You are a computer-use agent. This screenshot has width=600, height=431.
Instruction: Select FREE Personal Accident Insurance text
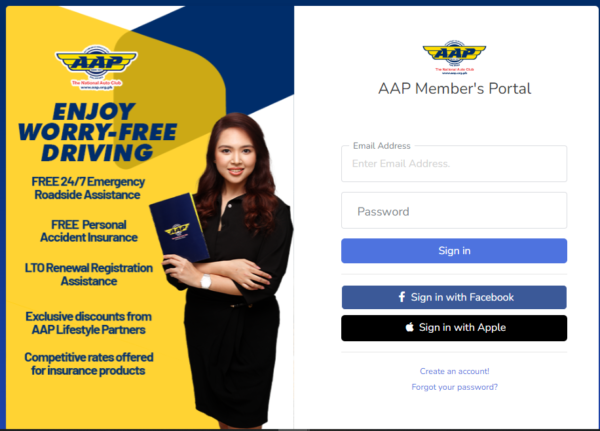click(x=89, y=231)
